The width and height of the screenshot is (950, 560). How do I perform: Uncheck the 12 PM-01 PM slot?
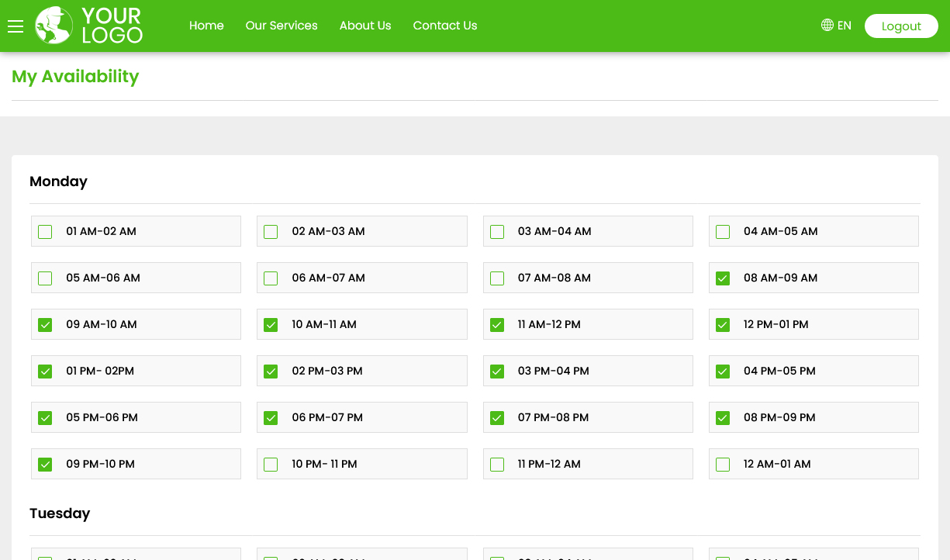point(722,324)
